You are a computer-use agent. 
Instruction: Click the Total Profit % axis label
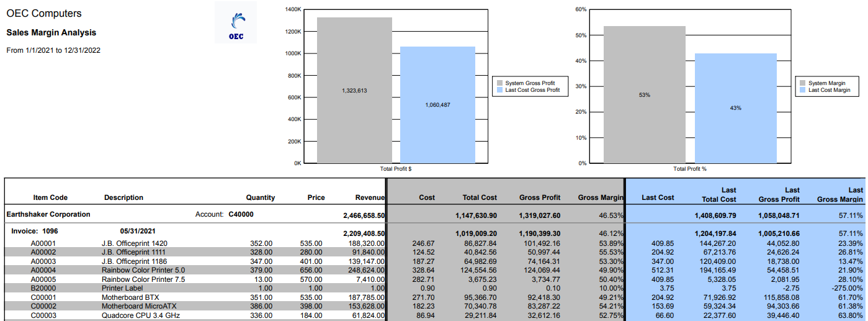[690, 169]
